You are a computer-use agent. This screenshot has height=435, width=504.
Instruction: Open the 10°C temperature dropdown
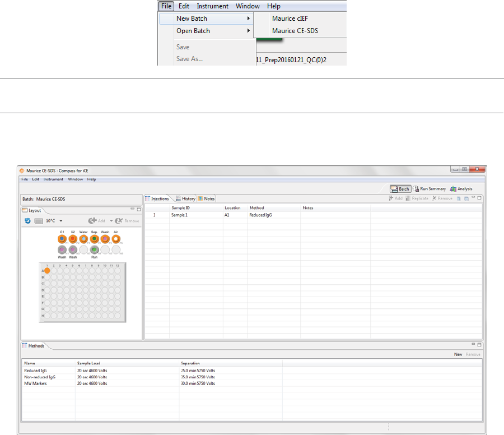pyautogui.click(x=60, y=221)
